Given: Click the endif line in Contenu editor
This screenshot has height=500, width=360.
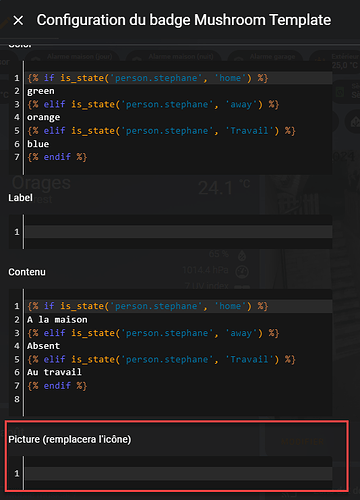Looking at the screenshot, I should [x=179, y=386].
